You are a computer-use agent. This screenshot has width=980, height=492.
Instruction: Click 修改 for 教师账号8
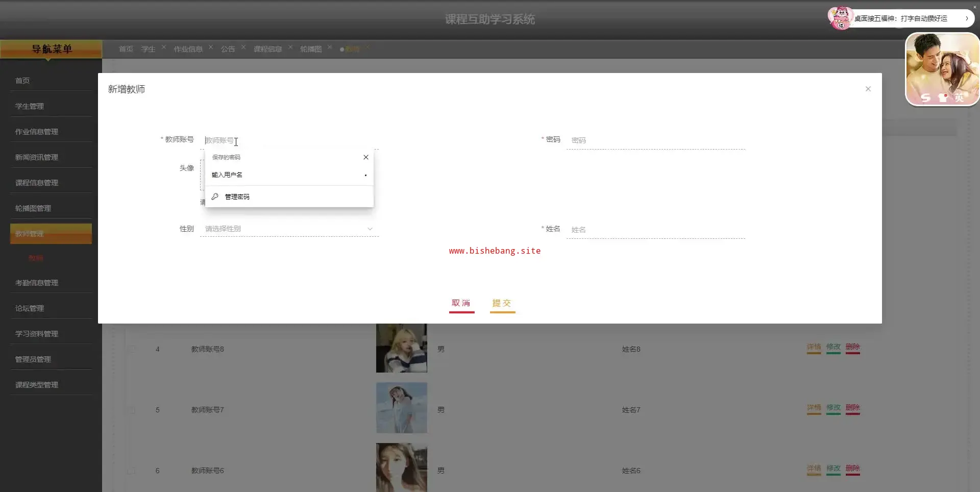[x=834, y=347]
